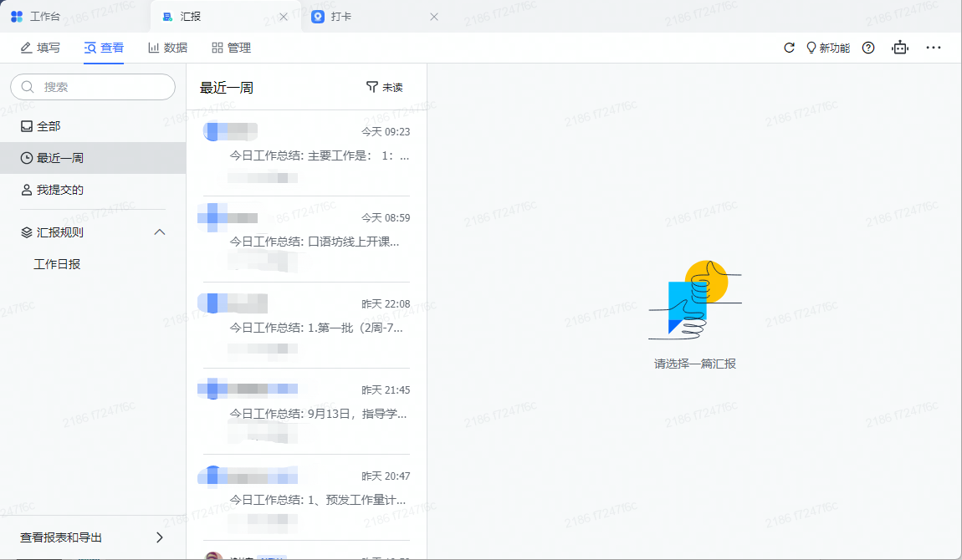
Task: Open the help question mark icon
Action: coord(867,48)
